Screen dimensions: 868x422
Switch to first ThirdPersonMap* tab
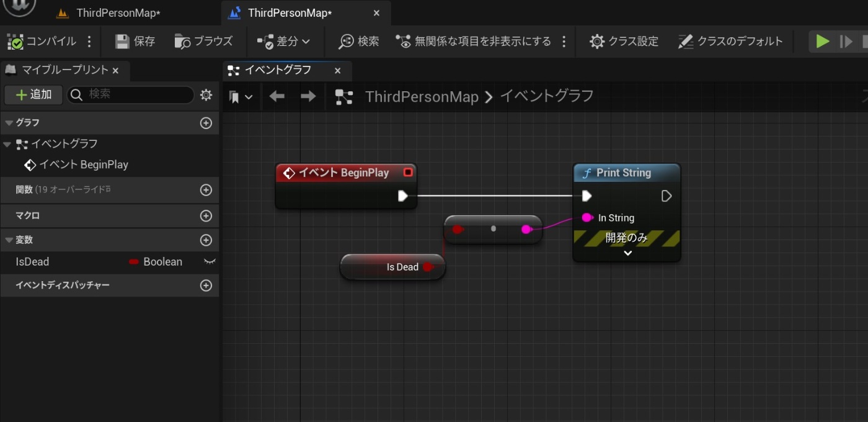[x=109, y=13]
